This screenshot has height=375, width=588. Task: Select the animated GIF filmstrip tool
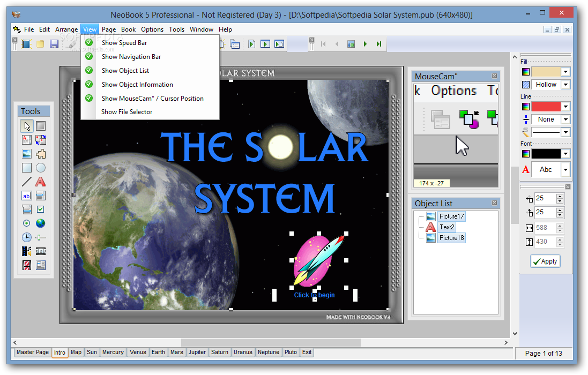(41, 251)
